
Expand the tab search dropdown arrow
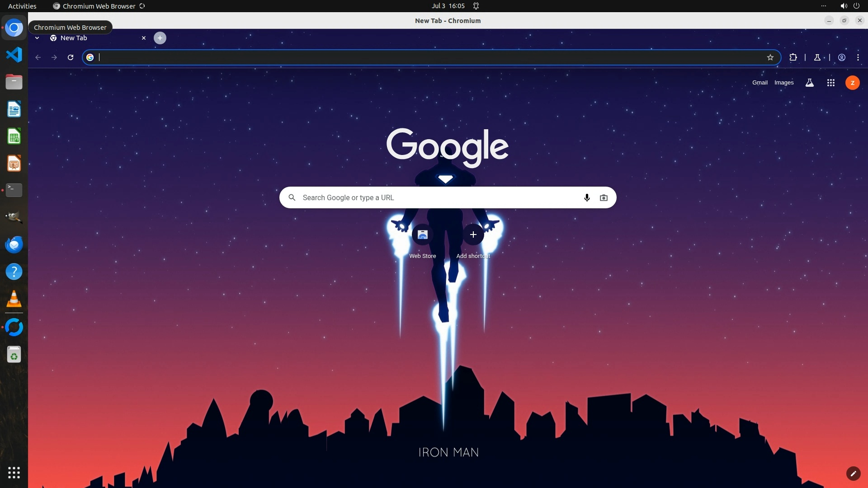point(37,38)
